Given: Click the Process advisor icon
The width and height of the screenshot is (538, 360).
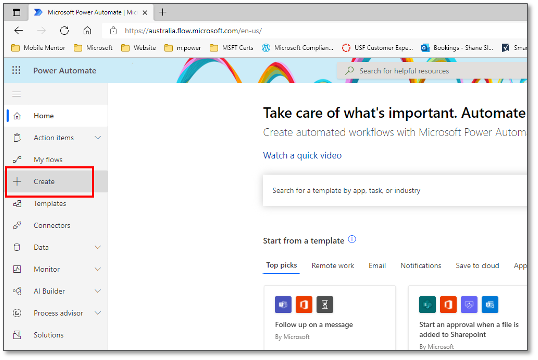Looking at the screenshot, I should point(17,313).
